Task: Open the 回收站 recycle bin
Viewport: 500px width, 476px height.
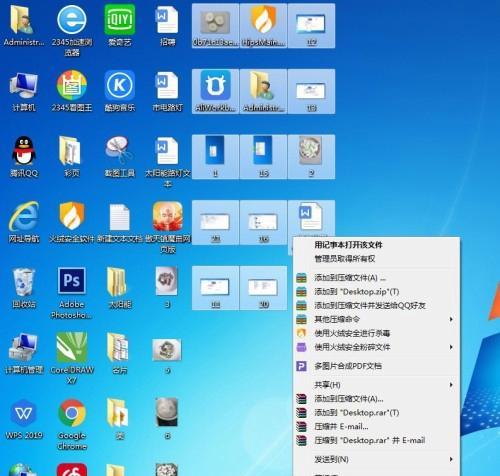Action: [x=24, y=282]
